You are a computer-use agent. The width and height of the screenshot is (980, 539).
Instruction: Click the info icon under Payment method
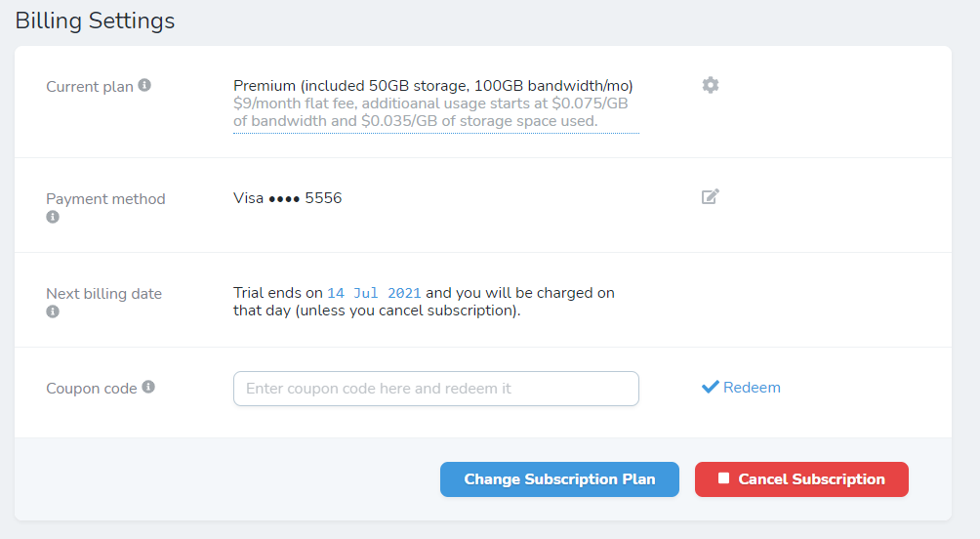[53, 217]
